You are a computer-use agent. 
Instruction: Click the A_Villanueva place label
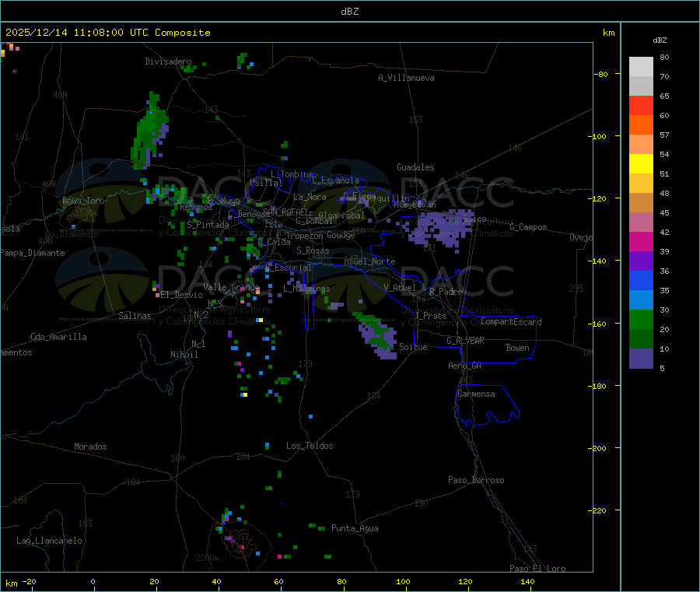pyautogui.click(x=406, y=78)
